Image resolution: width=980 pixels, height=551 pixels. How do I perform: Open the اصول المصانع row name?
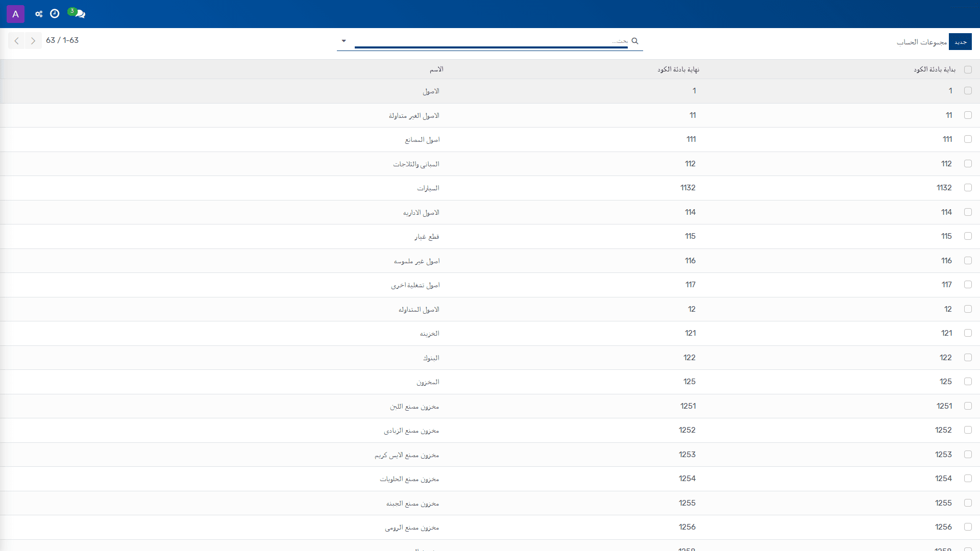422,140
